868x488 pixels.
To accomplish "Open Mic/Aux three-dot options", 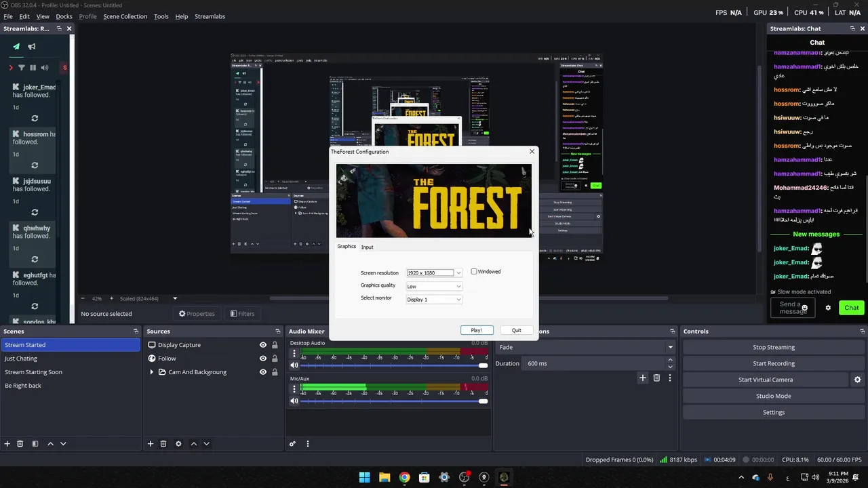I will 294,389.
